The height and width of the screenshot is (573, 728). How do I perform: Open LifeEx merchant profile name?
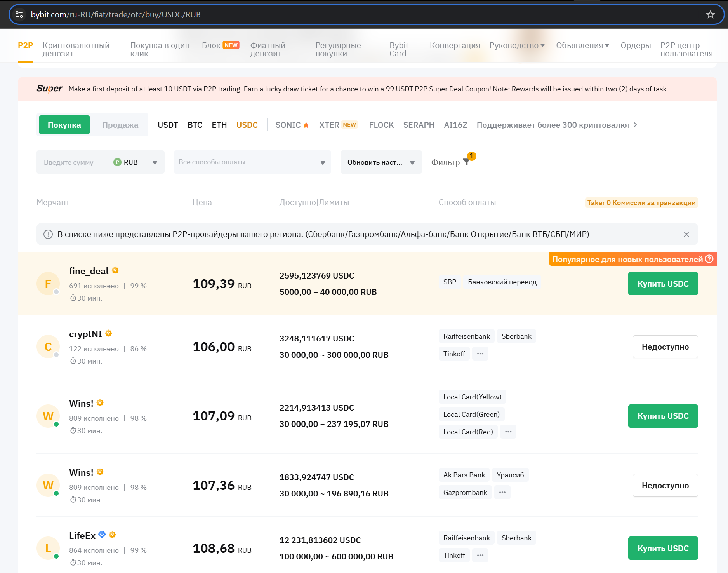click(82, 536)
